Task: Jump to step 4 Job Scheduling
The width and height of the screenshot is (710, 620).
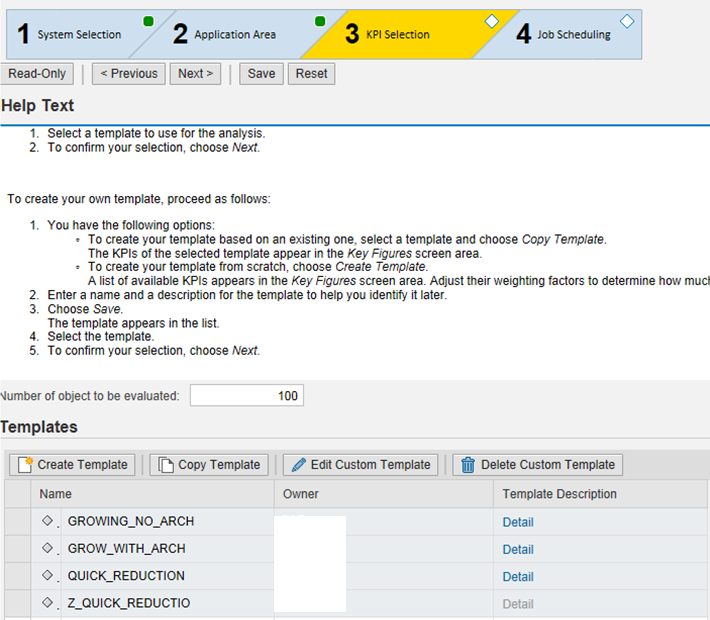Action: click(563, 34)
